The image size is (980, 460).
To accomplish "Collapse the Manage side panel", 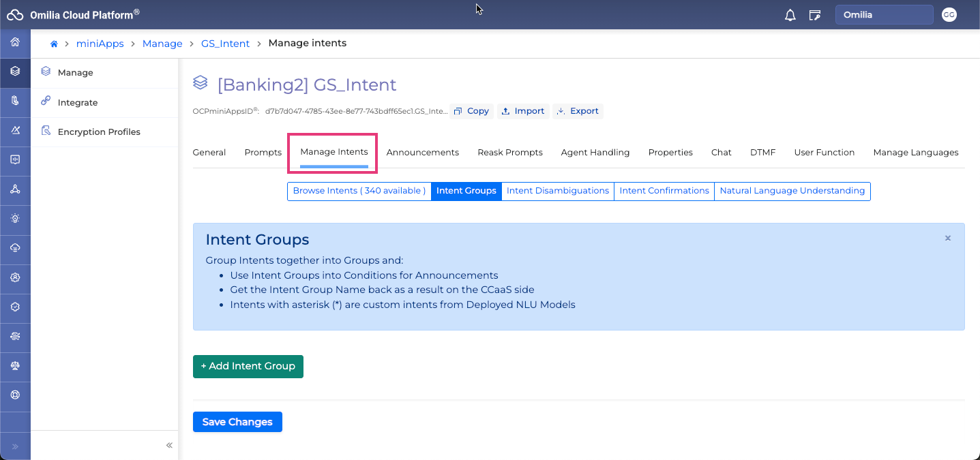I will 169,445.
